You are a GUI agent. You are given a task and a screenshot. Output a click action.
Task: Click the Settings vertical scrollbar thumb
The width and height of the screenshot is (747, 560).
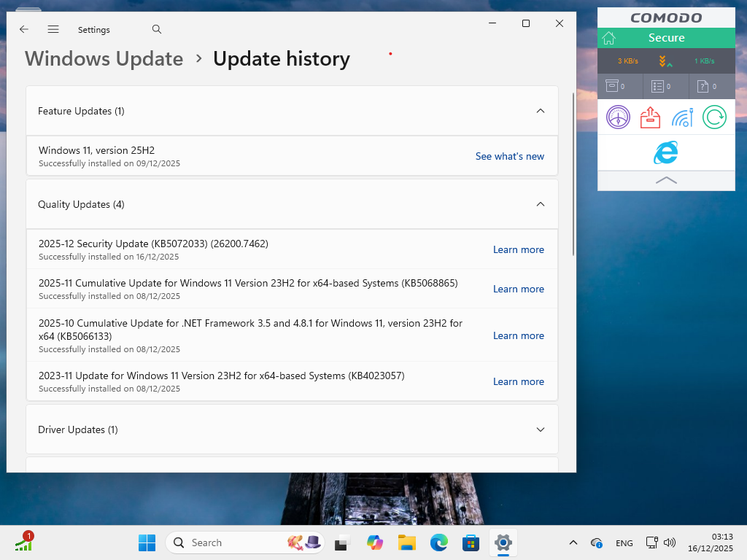(573, 174)
